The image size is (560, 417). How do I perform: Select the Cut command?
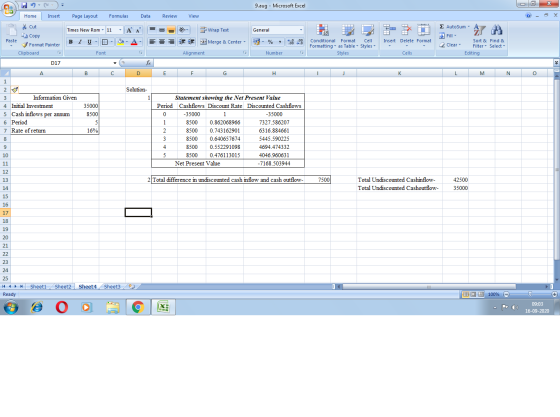tap(29, 27)
